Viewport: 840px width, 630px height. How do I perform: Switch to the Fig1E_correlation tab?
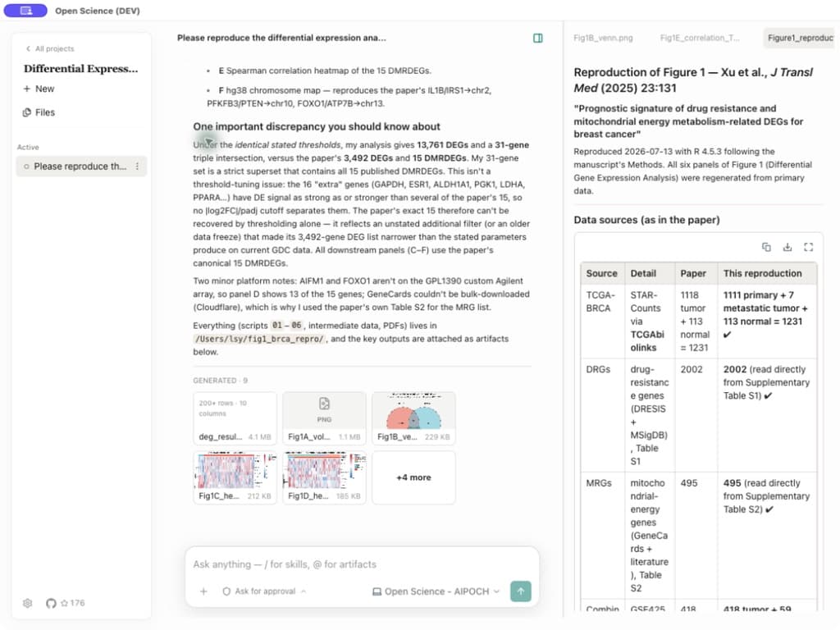[x=699, y=38]
